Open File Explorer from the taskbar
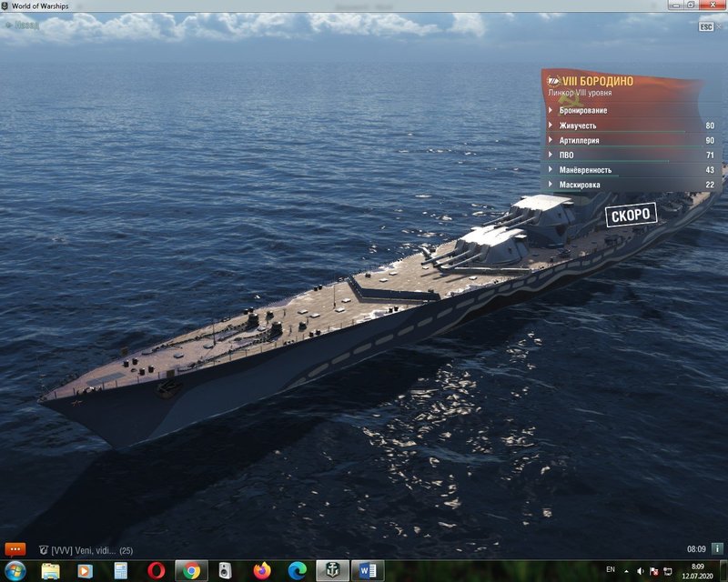Image resolution: width=728 pixels, height=582 pixels. (50, 571)
